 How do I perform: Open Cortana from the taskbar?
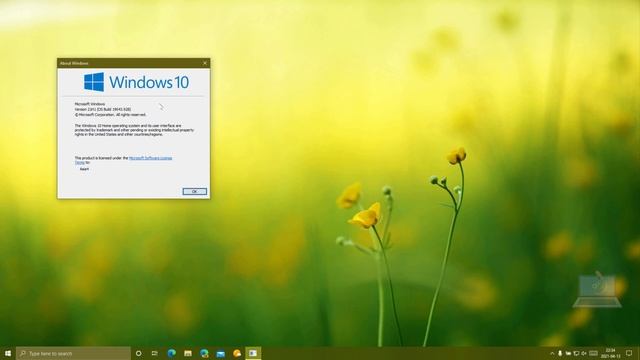pos(139,353)
